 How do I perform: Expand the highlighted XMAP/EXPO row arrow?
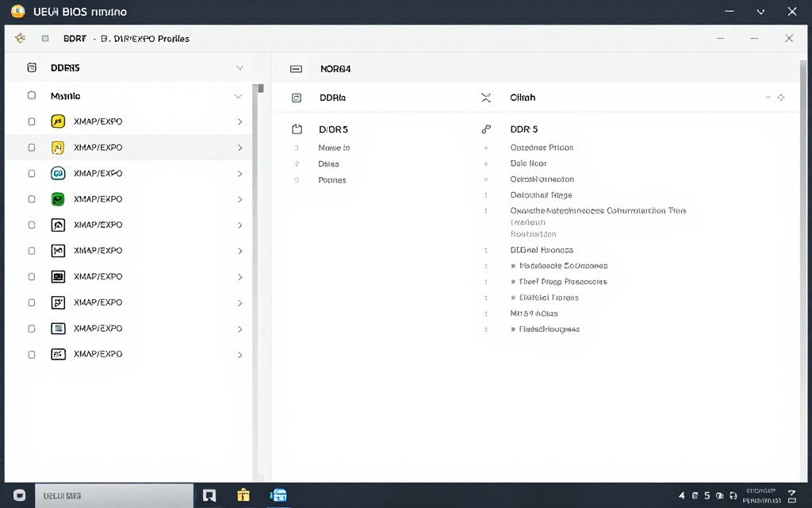pyautogui.click(x=239, y=148)
